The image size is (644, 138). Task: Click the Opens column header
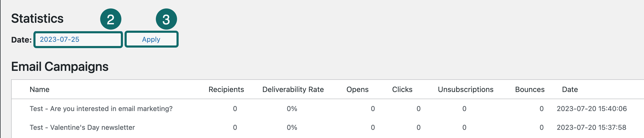(357, 90)
